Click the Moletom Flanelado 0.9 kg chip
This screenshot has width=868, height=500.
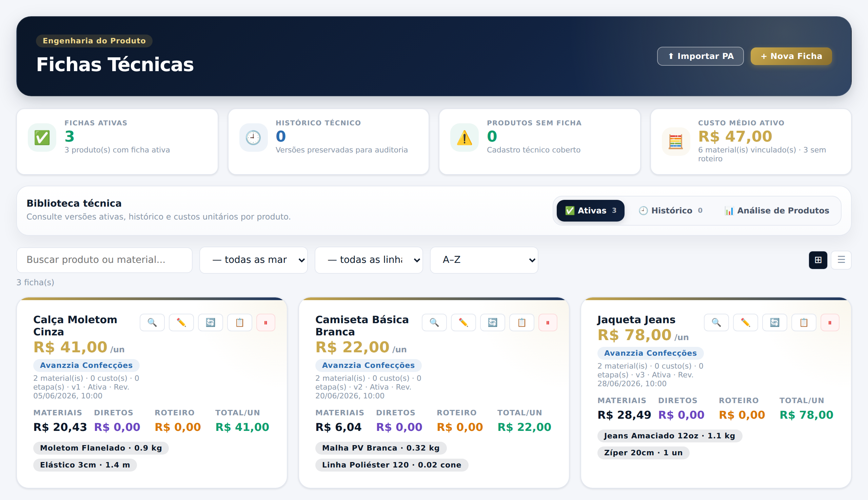[x=101, y=448]
